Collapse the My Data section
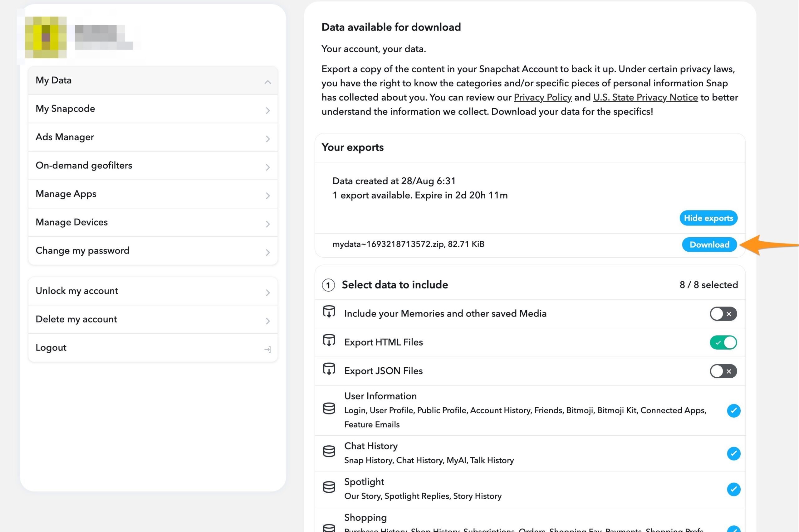This screenshot has height=532, width=799. pos(267,82)
